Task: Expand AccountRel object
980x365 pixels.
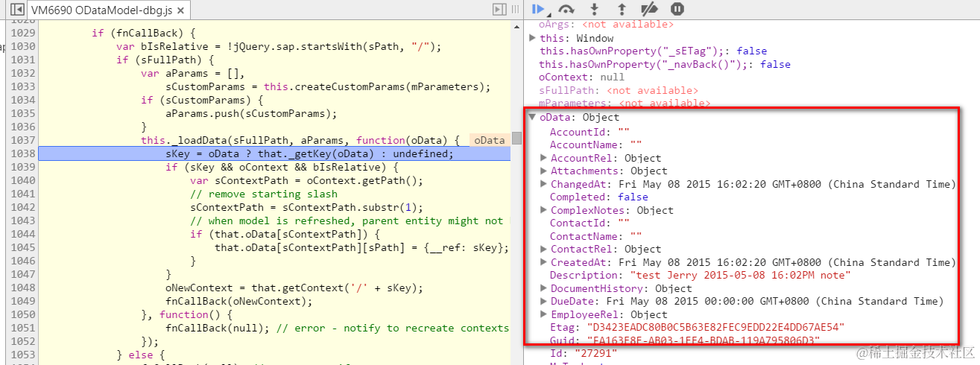Action: pos(543,158)
